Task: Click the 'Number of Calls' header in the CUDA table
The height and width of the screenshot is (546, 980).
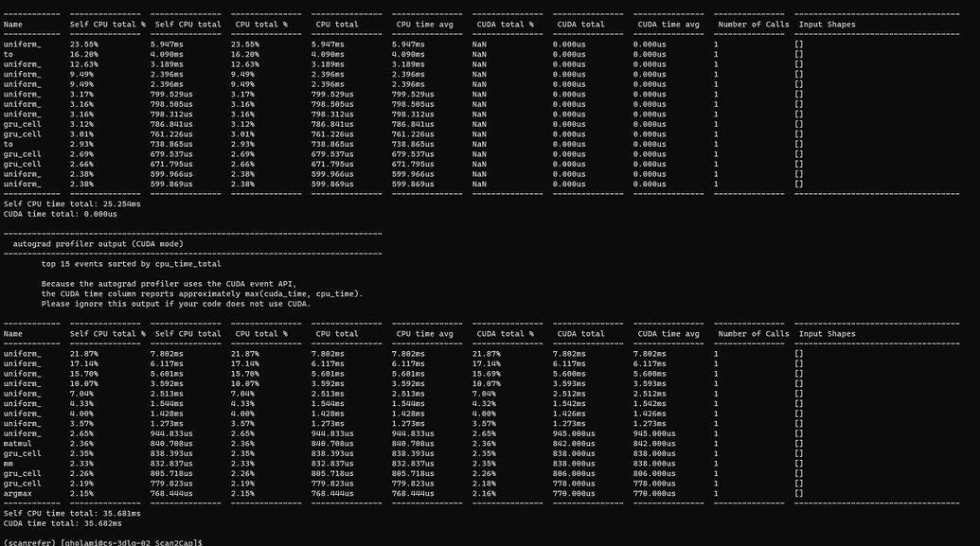Action: click(753, 333)
